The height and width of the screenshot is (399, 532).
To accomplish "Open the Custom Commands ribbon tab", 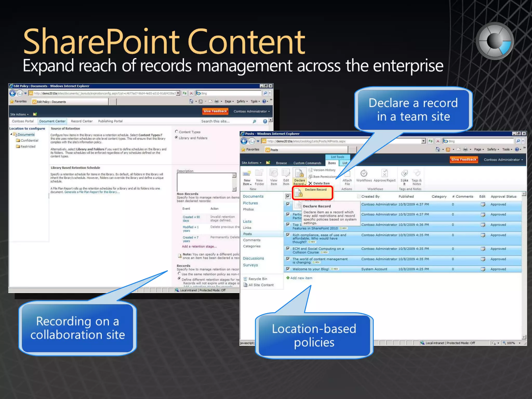I will coord(307,163).
